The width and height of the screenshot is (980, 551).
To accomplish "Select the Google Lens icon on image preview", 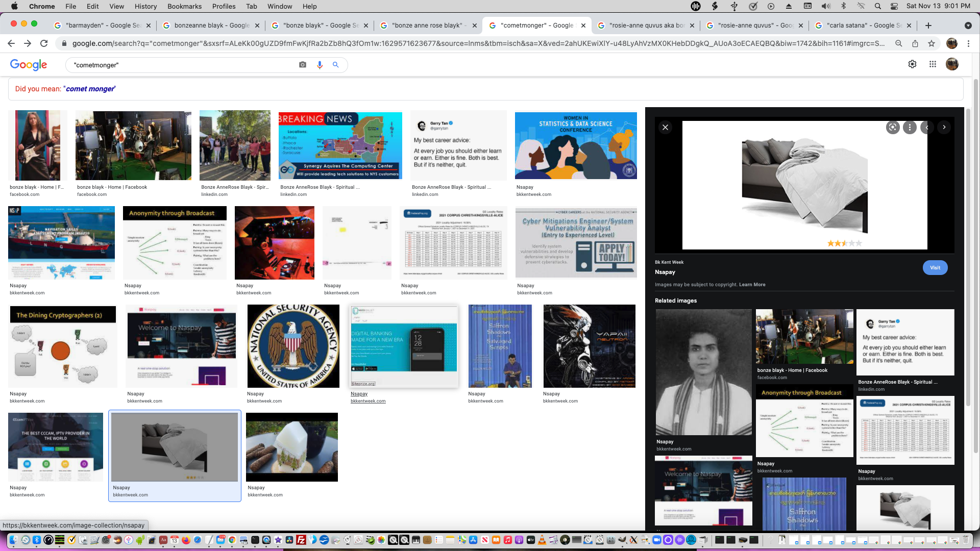I will point(893,127).
